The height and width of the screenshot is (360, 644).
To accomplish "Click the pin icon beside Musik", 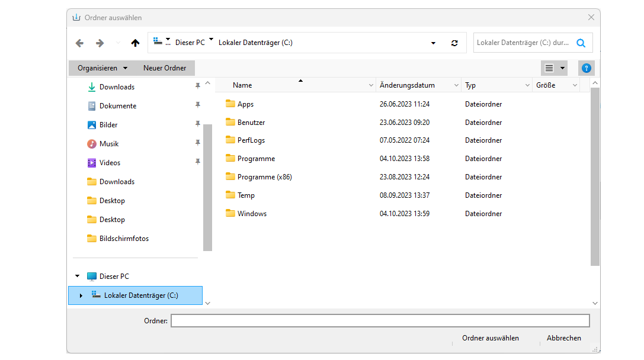I will pyautogui.click(x=197, y=143).
